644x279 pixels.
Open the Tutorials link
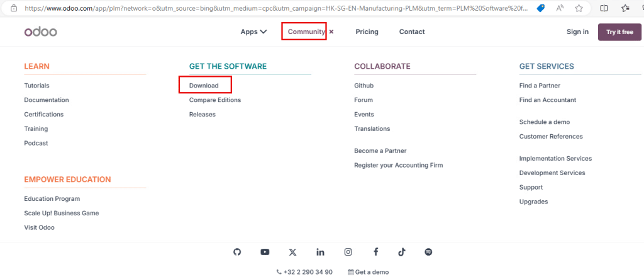[36, 86]
